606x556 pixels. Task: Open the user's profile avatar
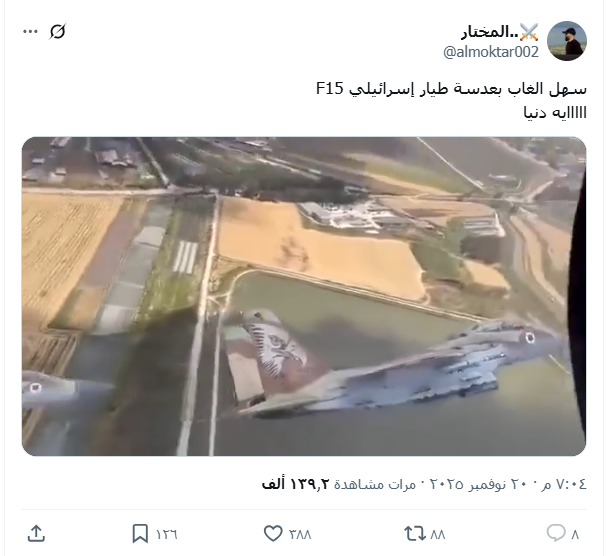(x=567, y=41)
